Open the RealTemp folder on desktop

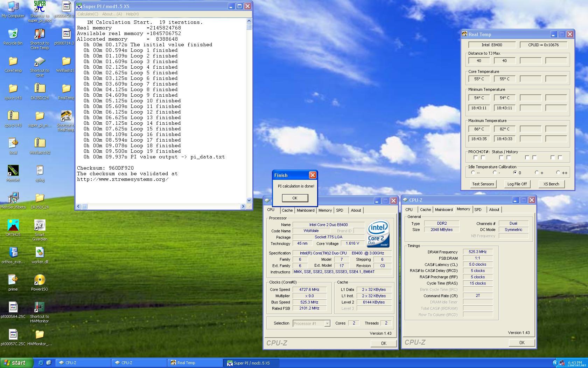[x=66, y=91]
